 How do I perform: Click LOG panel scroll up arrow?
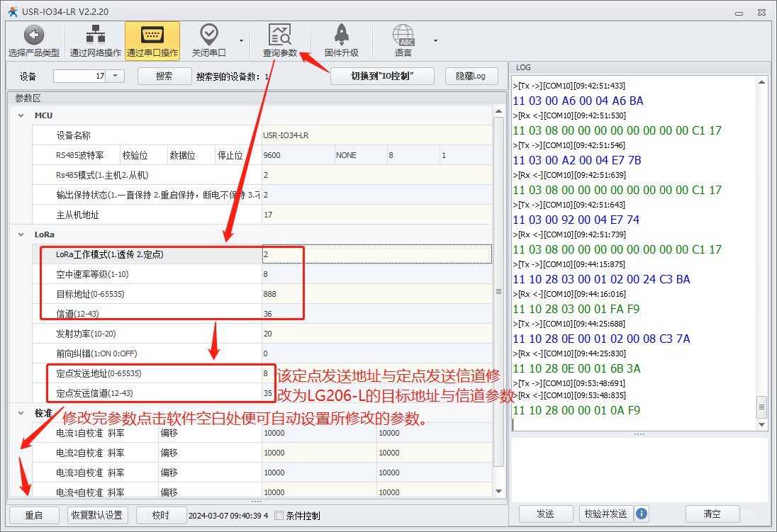coord(761,81)
